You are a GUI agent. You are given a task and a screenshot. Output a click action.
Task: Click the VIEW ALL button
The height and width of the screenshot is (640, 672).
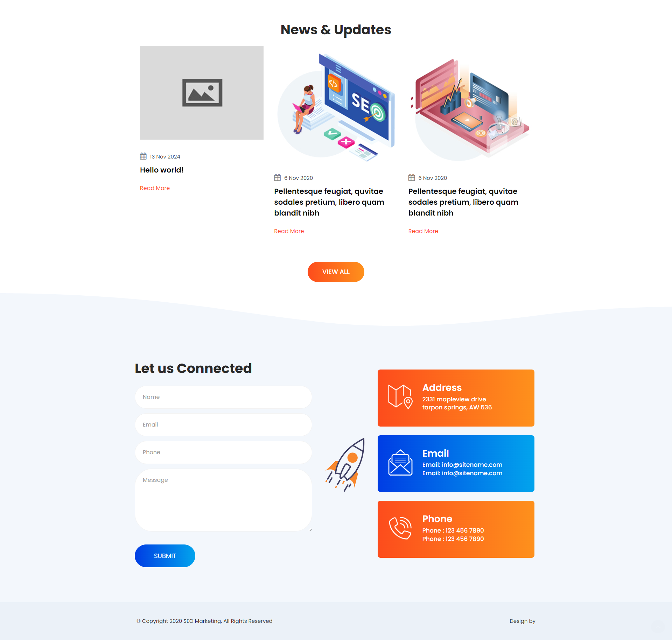tap(336, 271)
